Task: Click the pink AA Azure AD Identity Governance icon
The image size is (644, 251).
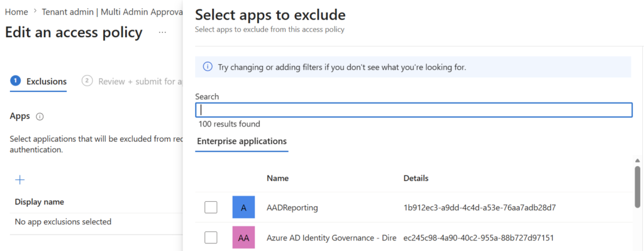Action: tap(243, 237)
